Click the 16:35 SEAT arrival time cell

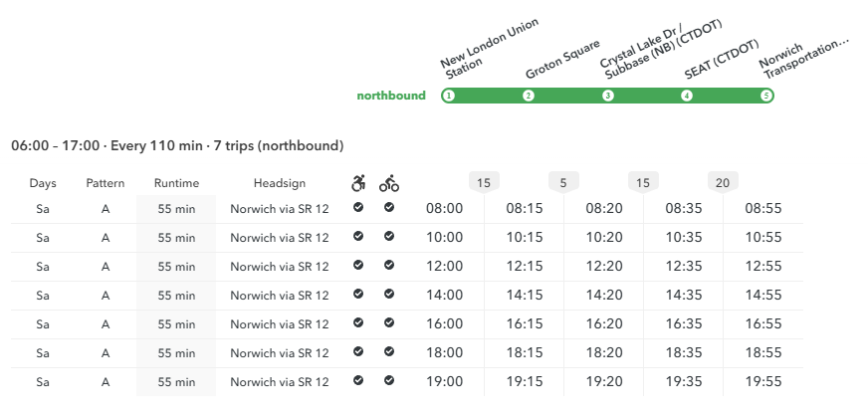click(x=684, y=324)
